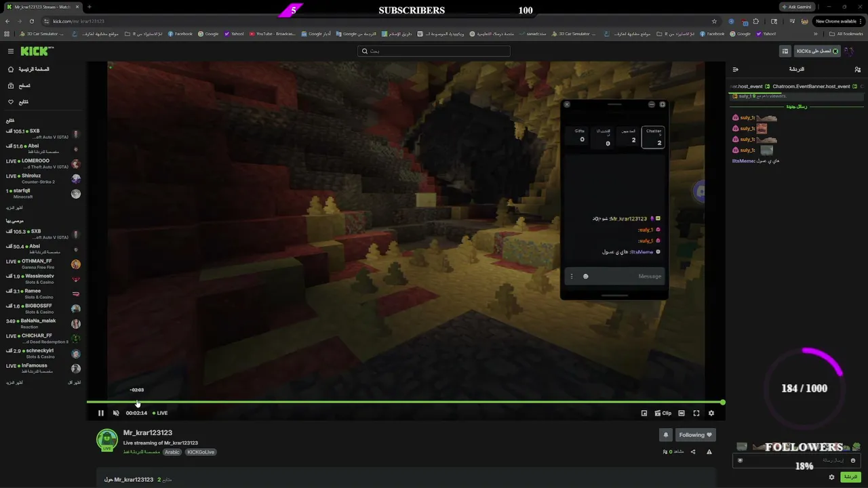Report the stream with warning icon
Image resolution: width=868 pixels, height=488 pixels.
point(709,451)
